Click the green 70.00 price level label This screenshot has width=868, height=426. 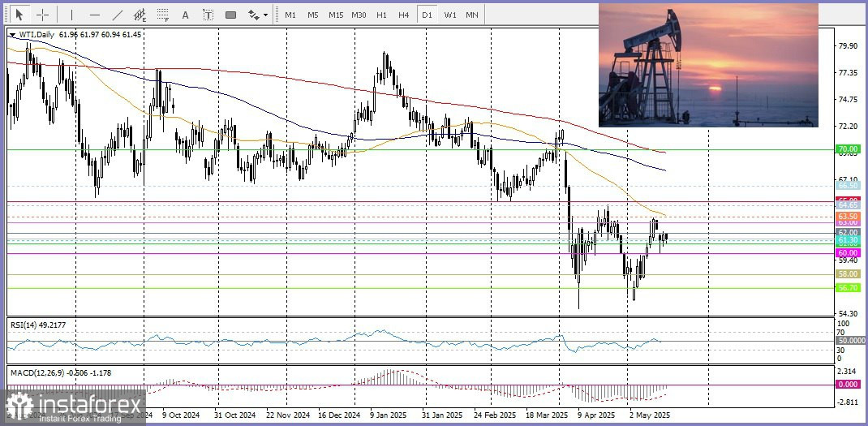(x=849, y=149)
